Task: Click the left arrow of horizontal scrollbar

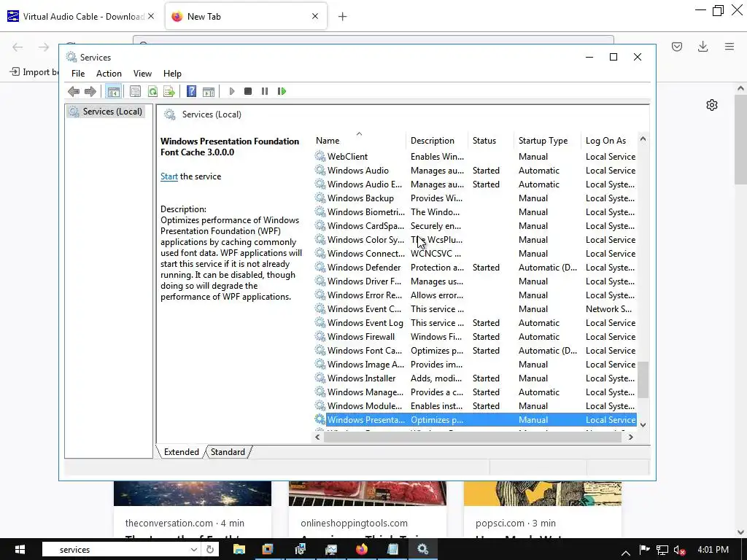Action: [318, 437]
